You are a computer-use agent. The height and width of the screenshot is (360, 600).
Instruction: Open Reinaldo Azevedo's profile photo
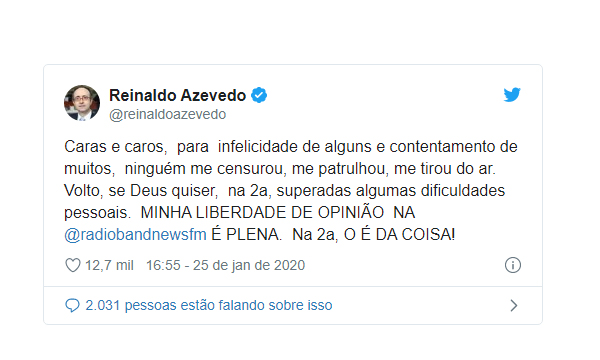point(82,103)
